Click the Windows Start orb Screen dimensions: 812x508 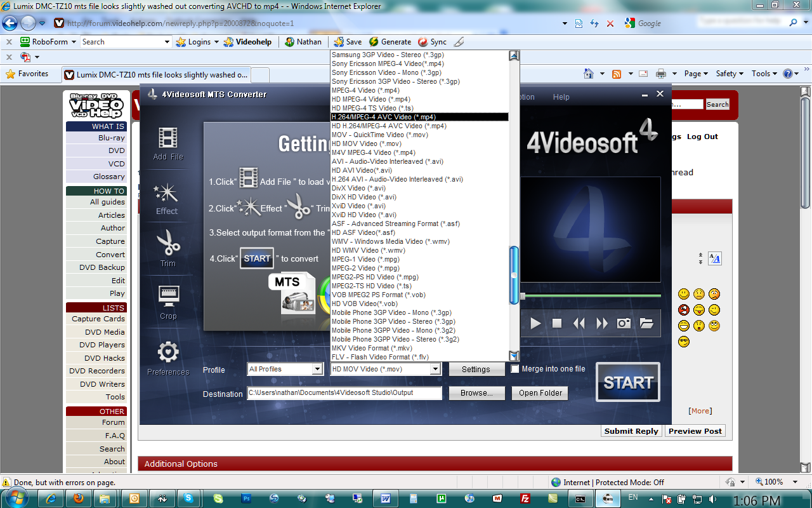point(16,498)
